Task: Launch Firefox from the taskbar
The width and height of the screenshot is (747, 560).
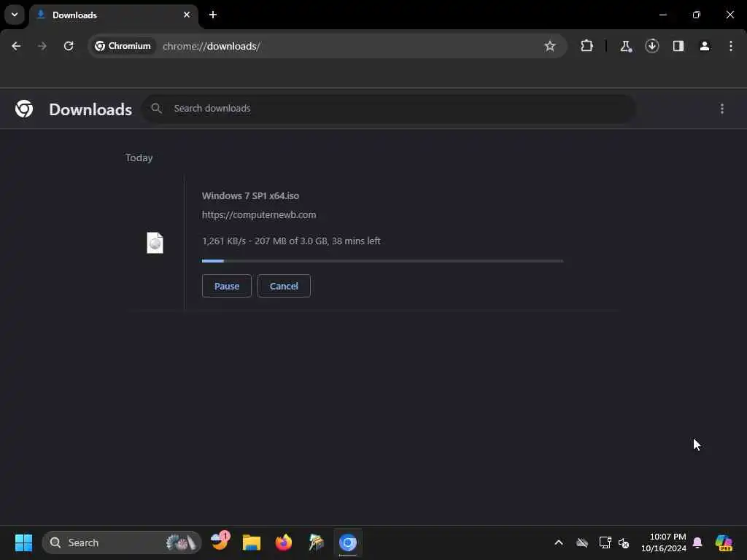Action: pyautogui.click(x=284, y=542)
